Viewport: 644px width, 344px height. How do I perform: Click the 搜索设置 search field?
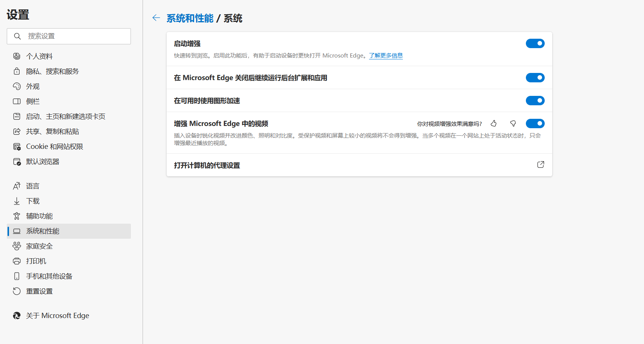(69, 36)
